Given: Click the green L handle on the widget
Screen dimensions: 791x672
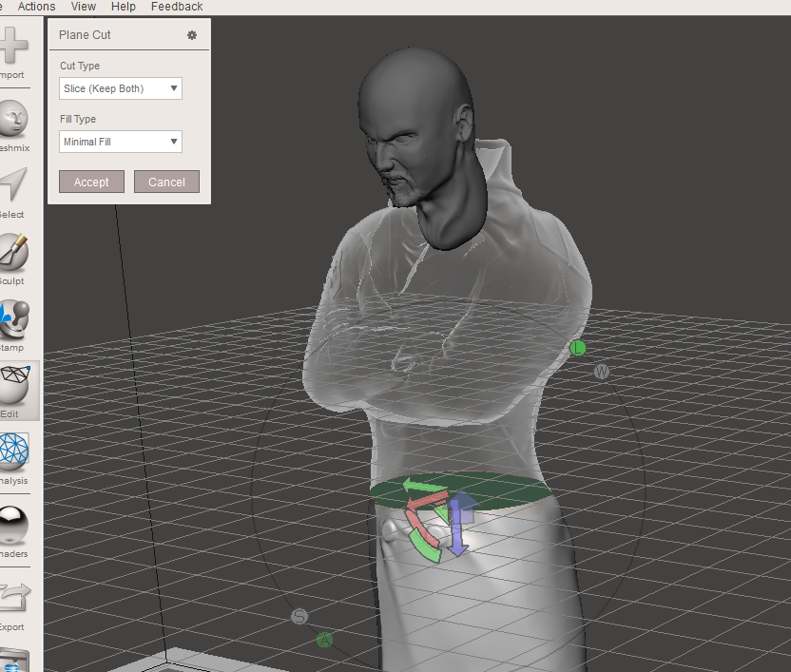Looking at the screenshot, I should [578, 348].
